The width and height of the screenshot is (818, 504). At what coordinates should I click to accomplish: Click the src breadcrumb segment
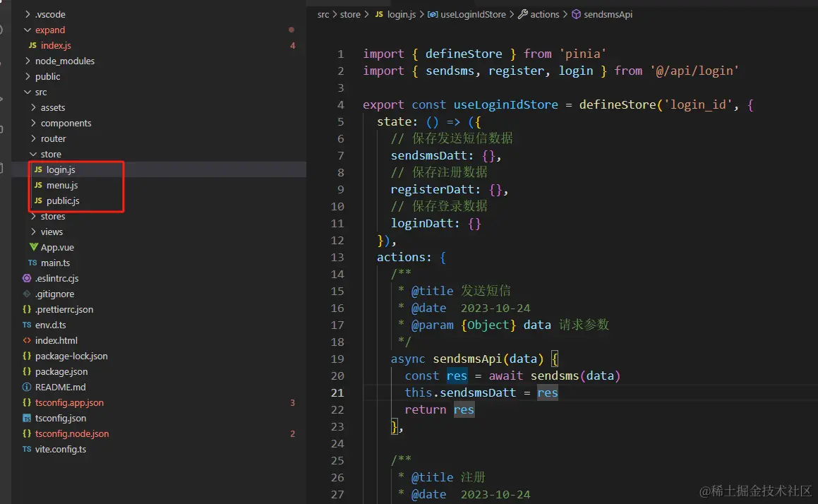pyautogui.click(x=323, y=14)
